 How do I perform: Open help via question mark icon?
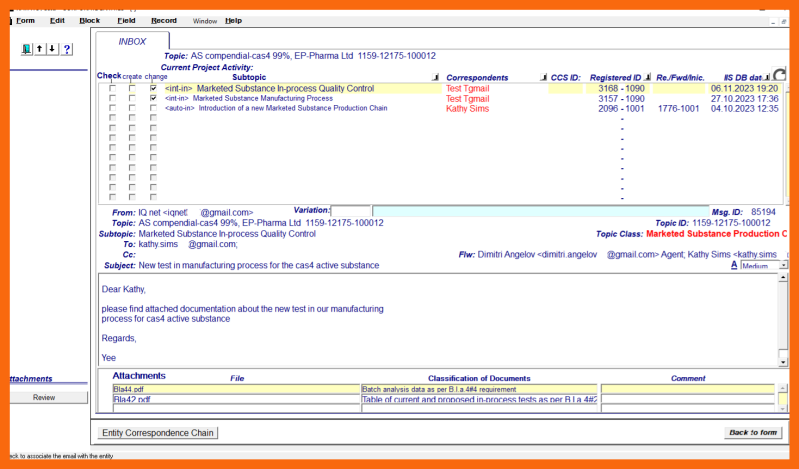tap(66, 49)
